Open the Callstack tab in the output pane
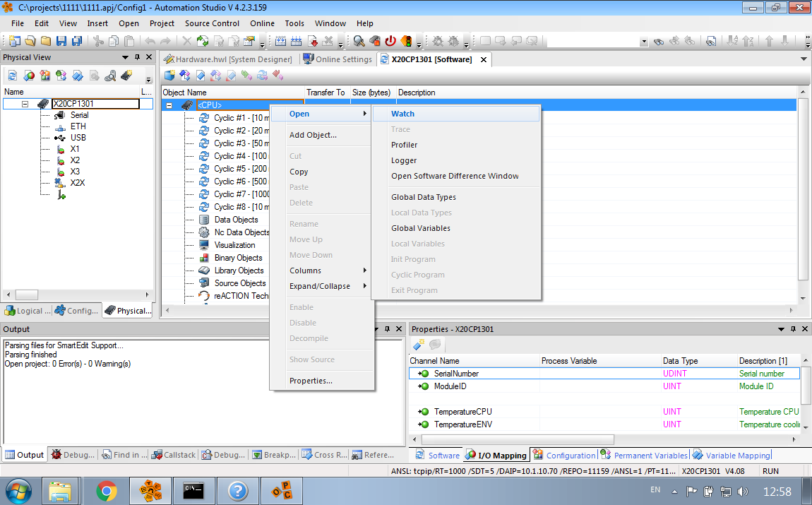The width and height of the screenshot is (812, 505). tap(174, 455)
